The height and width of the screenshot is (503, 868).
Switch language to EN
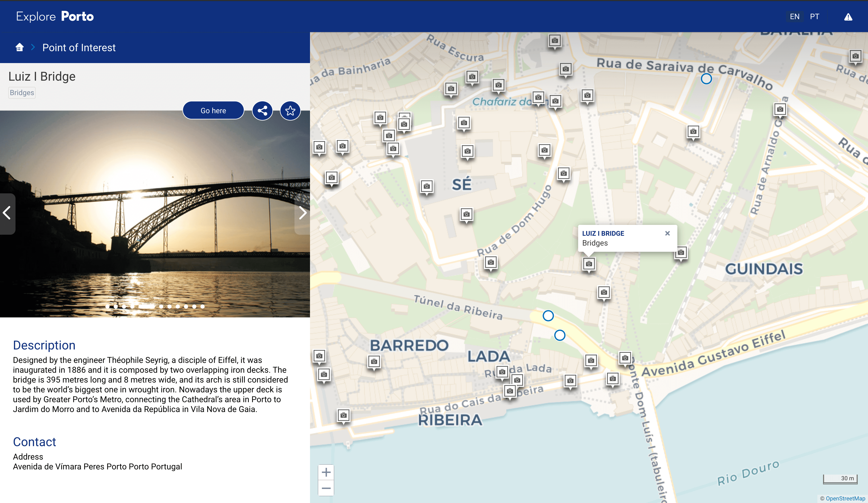[x=794, y=17]
